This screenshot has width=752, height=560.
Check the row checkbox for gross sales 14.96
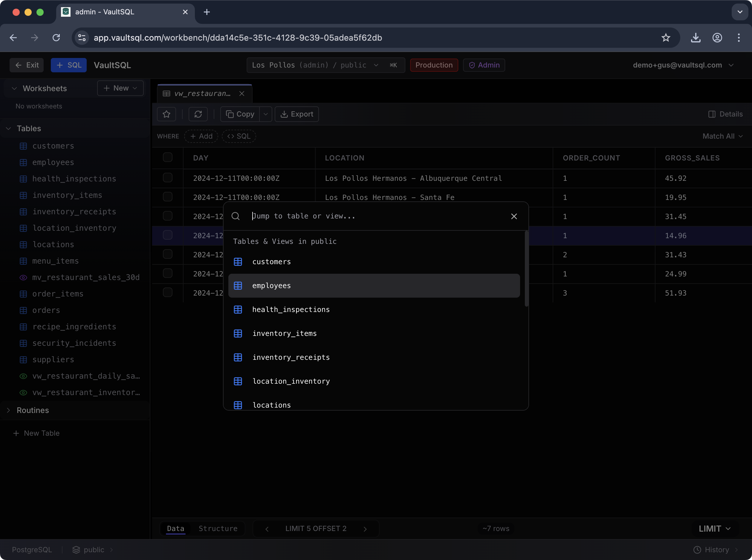coord(167,235)
